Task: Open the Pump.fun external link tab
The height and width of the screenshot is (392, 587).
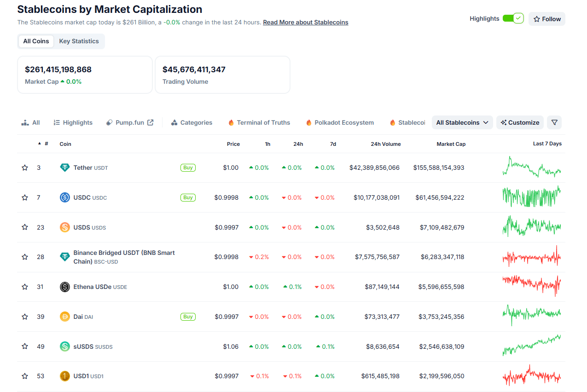Action: pyautogui.click(x=130, y=122)
